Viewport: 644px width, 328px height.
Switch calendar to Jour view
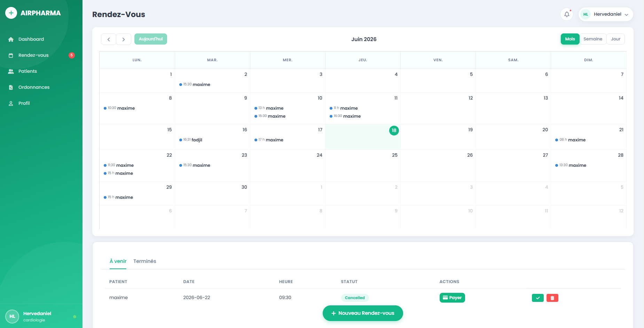[x=615, y=39]
